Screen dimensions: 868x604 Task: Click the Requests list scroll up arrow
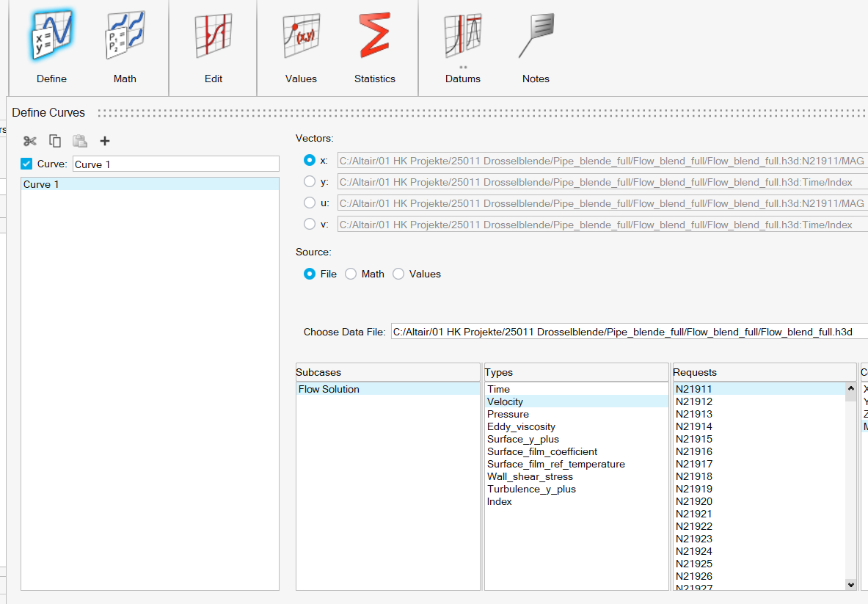pos(851,389)
